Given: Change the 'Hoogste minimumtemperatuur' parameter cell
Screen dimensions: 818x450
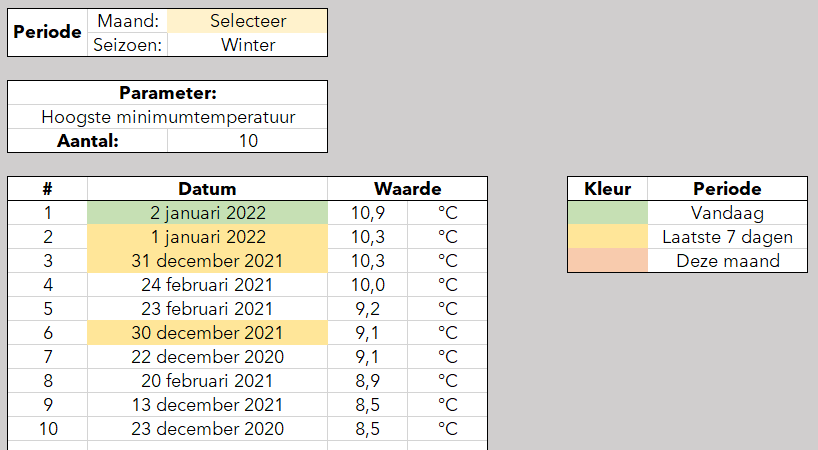Looking at the screenshot, I should click(167, 117).
